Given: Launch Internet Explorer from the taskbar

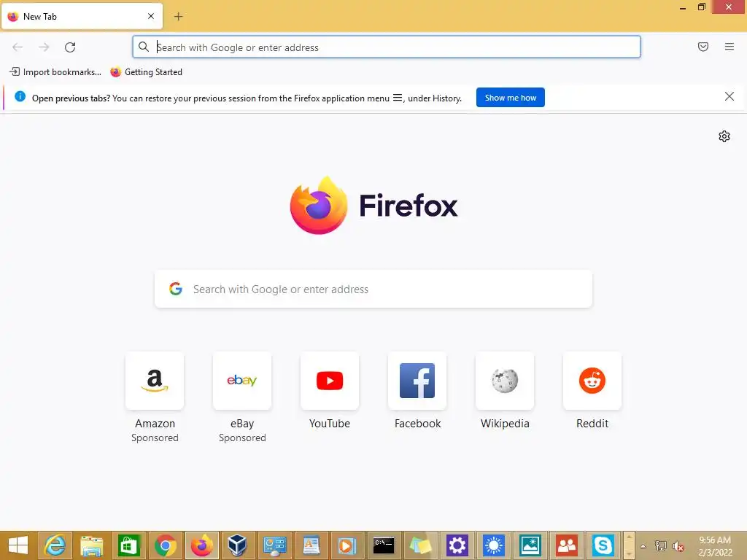Looking at the screenshot, I should 55,545.
